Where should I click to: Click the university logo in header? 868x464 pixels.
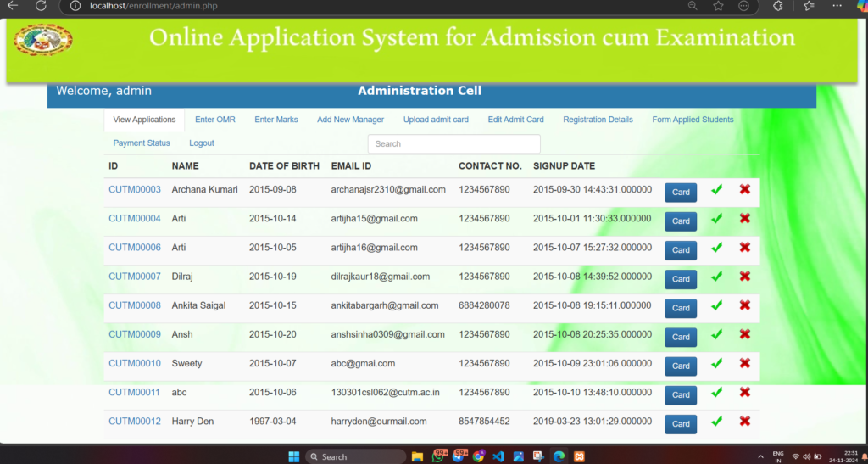click(43, 40)
